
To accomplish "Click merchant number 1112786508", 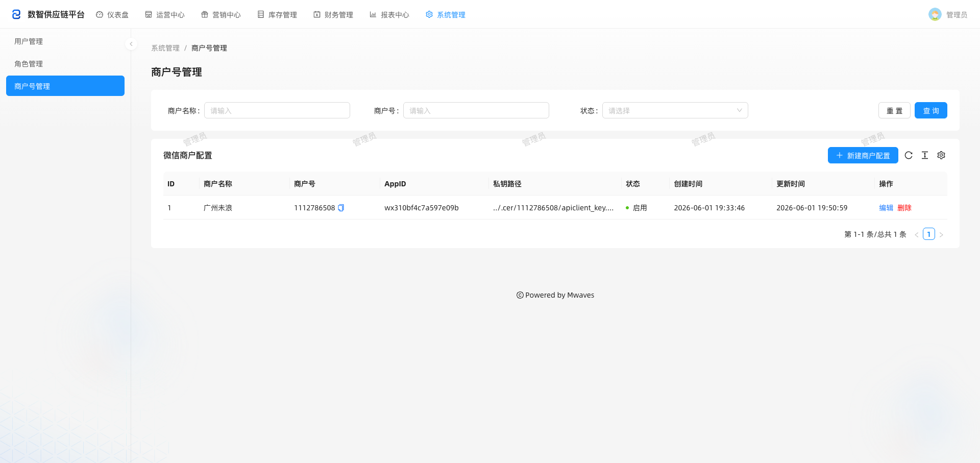I will pos(314,208).
